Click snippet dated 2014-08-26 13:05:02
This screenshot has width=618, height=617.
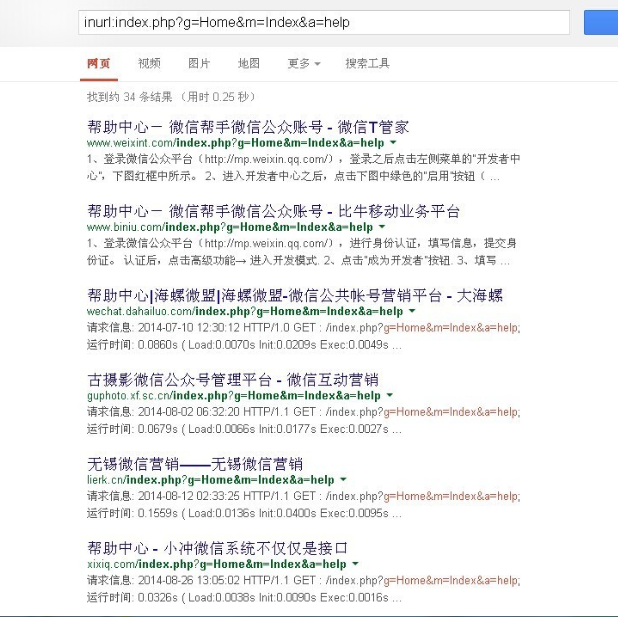click(x=303, y=580)
